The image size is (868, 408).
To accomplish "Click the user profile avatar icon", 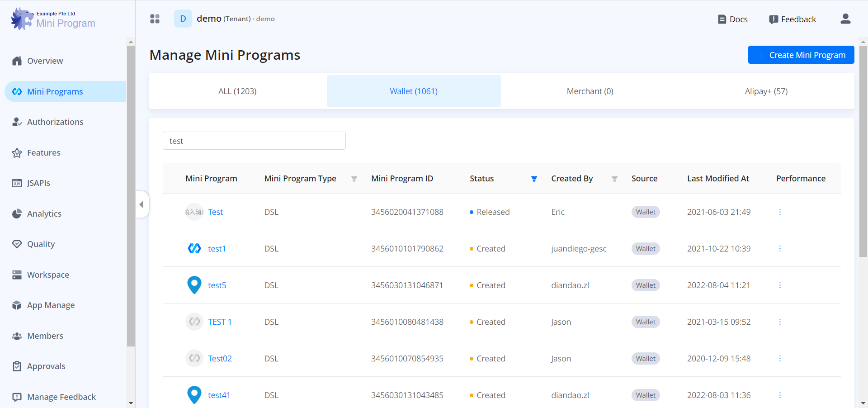I will point(845,19).
